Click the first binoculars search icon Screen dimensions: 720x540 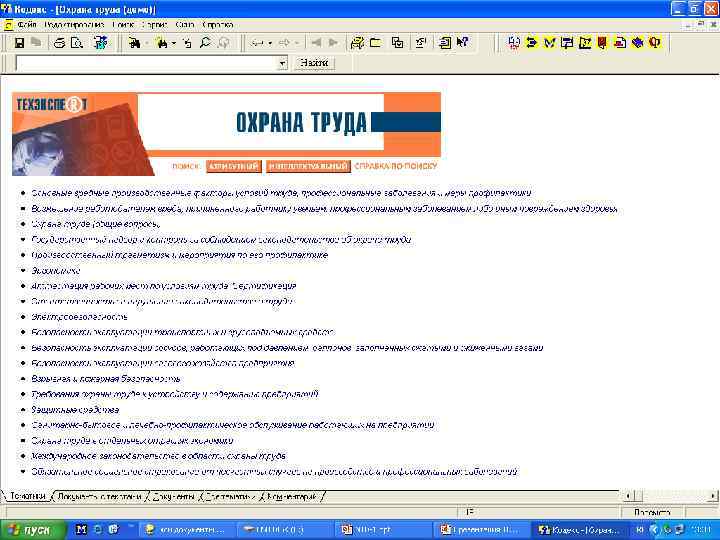point(135,43)
